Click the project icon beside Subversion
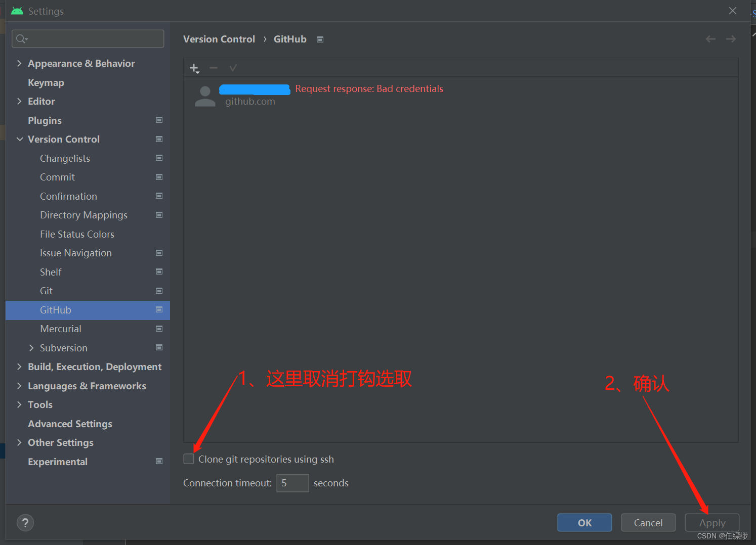This screenshot has width=756, height=545. coord(159,348)
